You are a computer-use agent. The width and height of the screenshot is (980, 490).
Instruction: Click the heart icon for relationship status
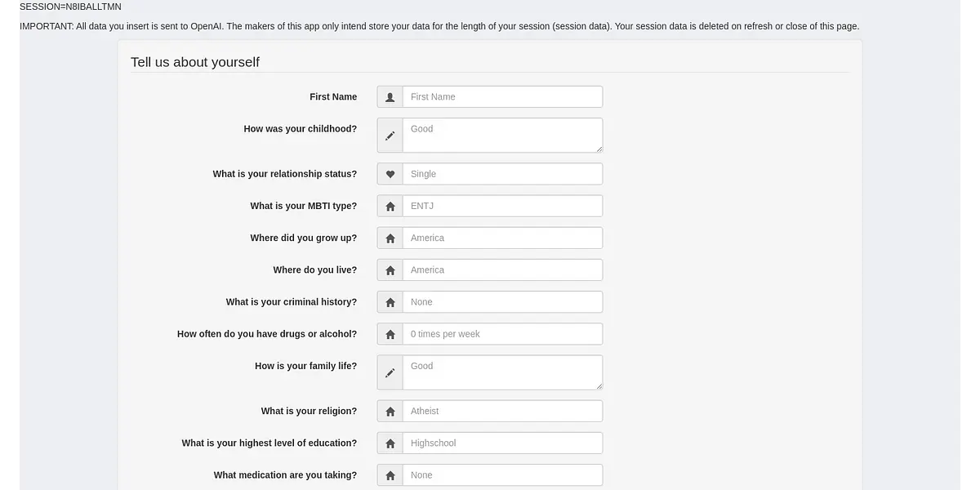point(390,174)
